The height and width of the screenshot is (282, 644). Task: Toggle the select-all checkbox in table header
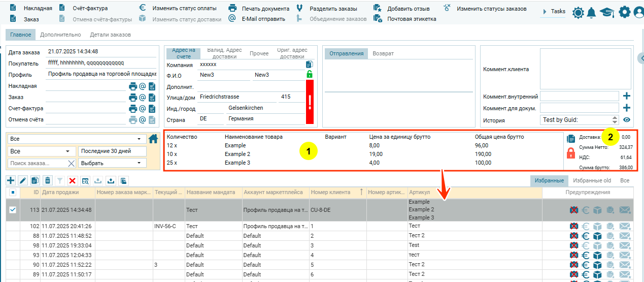[x=13, y=193]
